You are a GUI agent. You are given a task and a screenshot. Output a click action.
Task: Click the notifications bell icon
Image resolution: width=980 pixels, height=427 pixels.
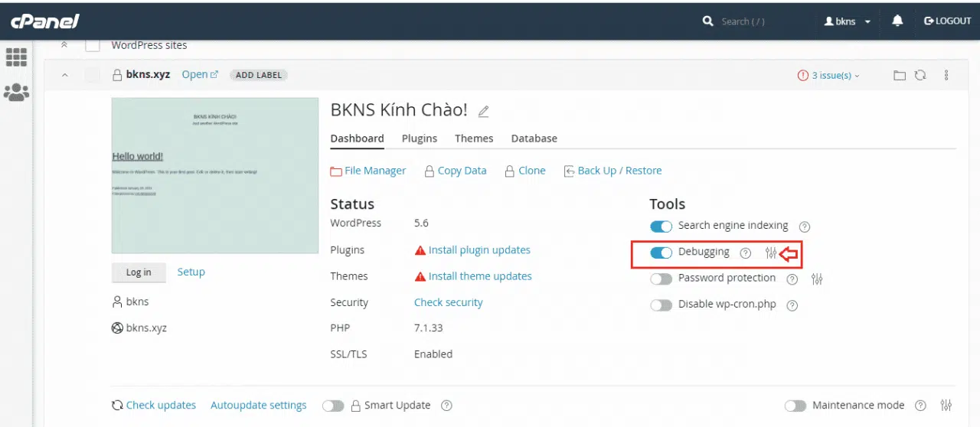pyautogui.click(x=897, y=21)
